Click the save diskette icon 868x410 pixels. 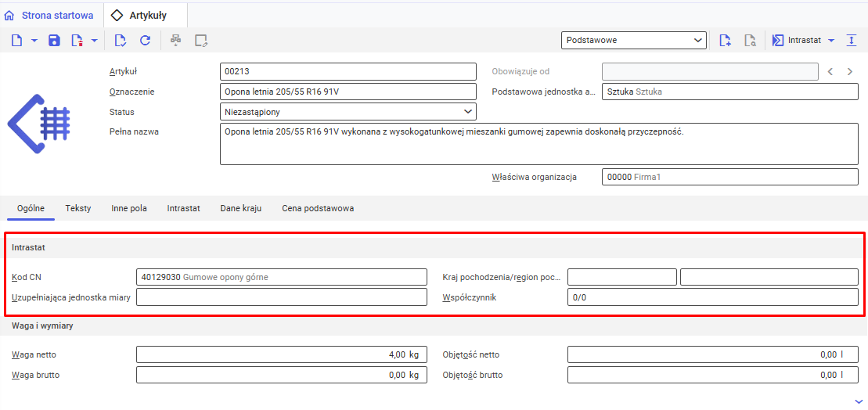pos(54,41)
